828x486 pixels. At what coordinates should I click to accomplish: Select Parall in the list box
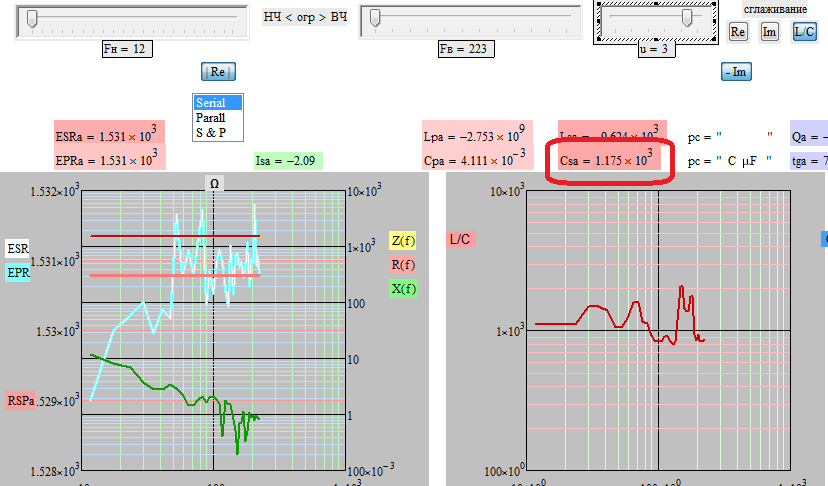[x=218, y=117]
